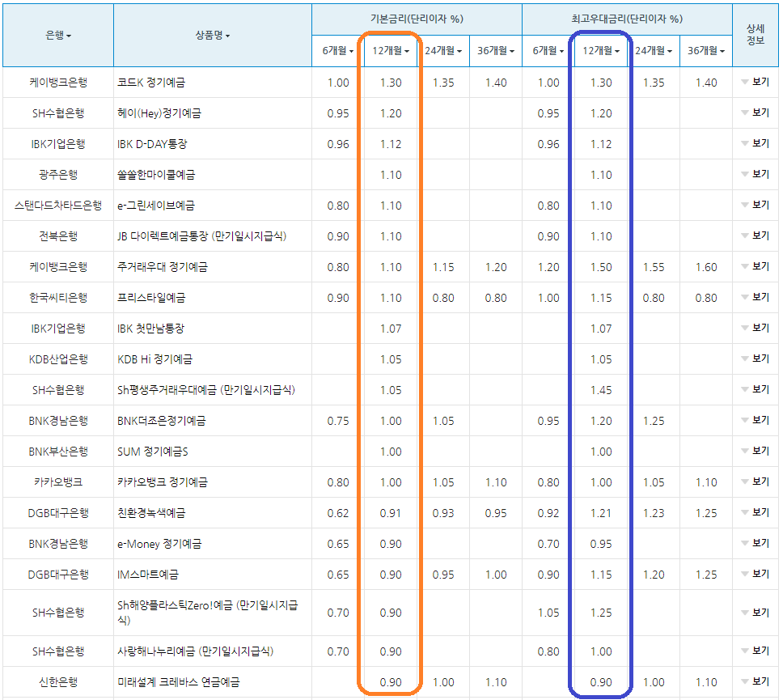The image size is (783, 700).
Task: Sort by 기본금리 6개월 column
Action: pyautogui.click(x=338, y=50)
